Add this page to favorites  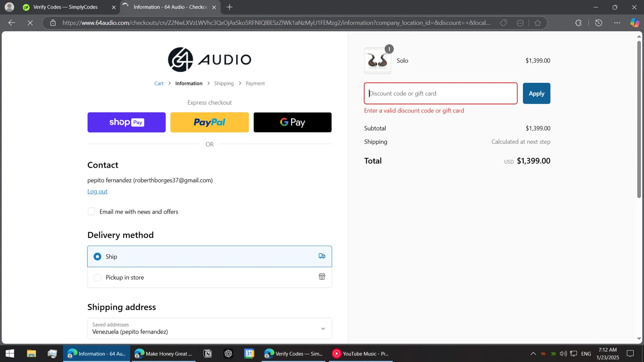[x=538, y=23]
